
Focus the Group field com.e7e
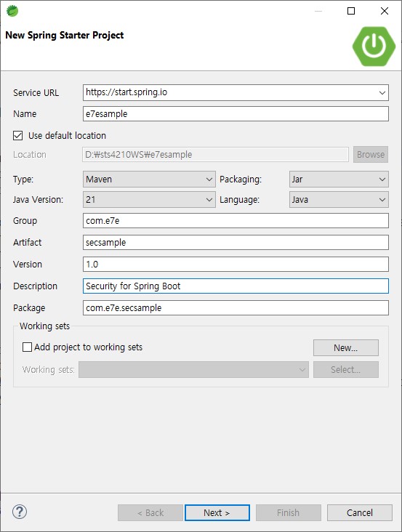pos(236,221)
